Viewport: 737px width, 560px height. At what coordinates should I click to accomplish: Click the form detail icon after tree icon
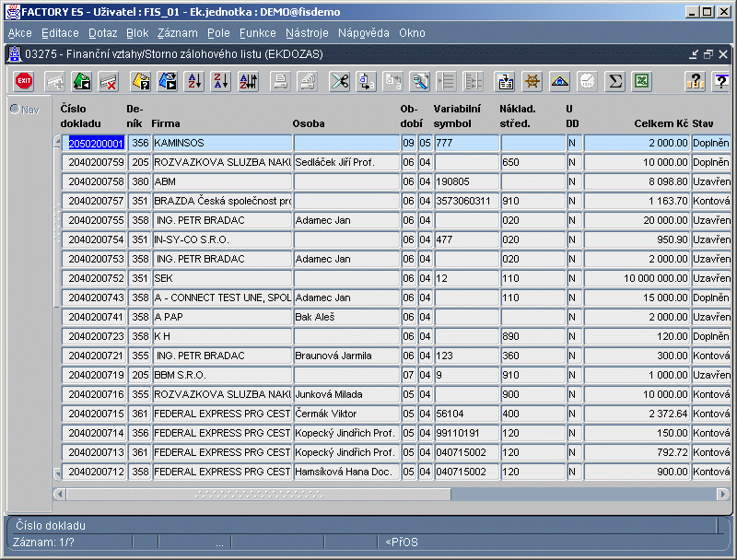pos(505,81)
